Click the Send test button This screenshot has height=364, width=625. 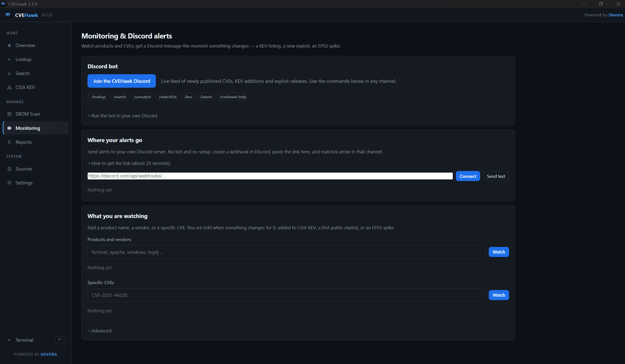[496, 176]
